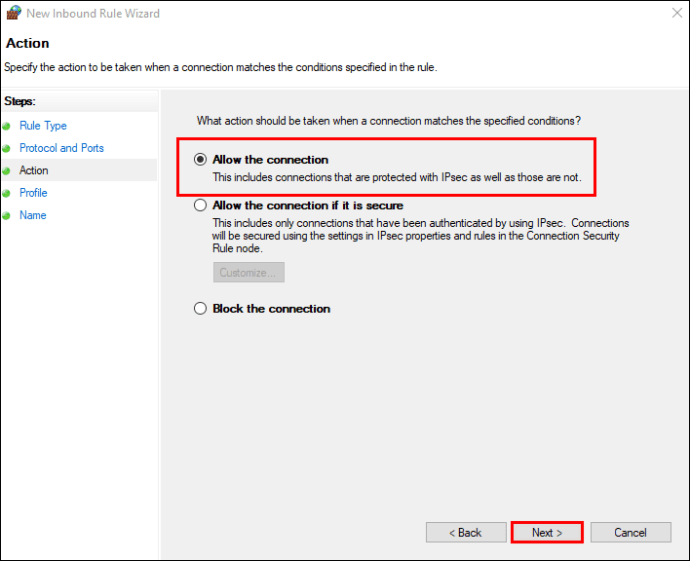The height and width of the screenshot is (561, 690).
Task: Cancel the inbound rule wizard
Action: [x=630, y=533]
